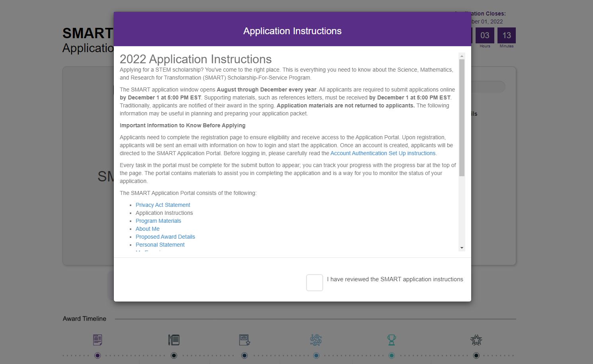Grab the instructions dialog scrollbar thumb

click(462, 118)
